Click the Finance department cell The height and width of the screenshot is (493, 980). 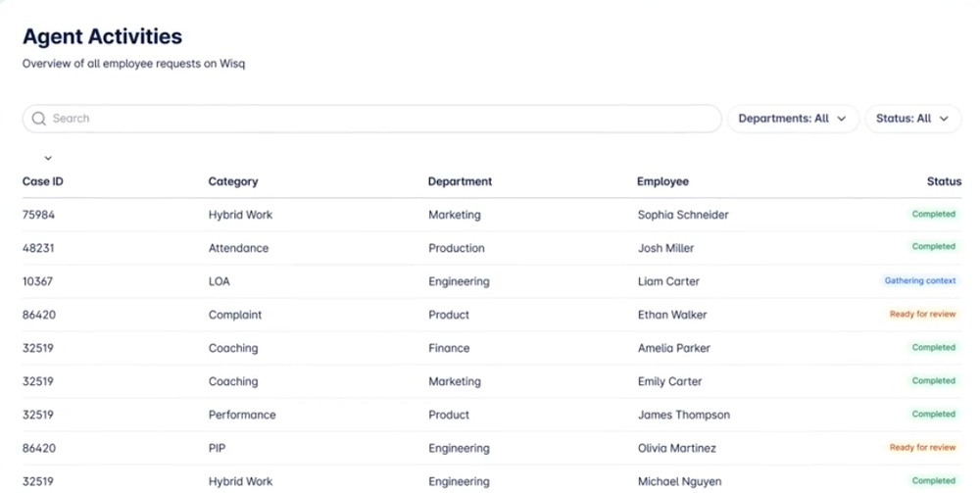click(449, 348)
